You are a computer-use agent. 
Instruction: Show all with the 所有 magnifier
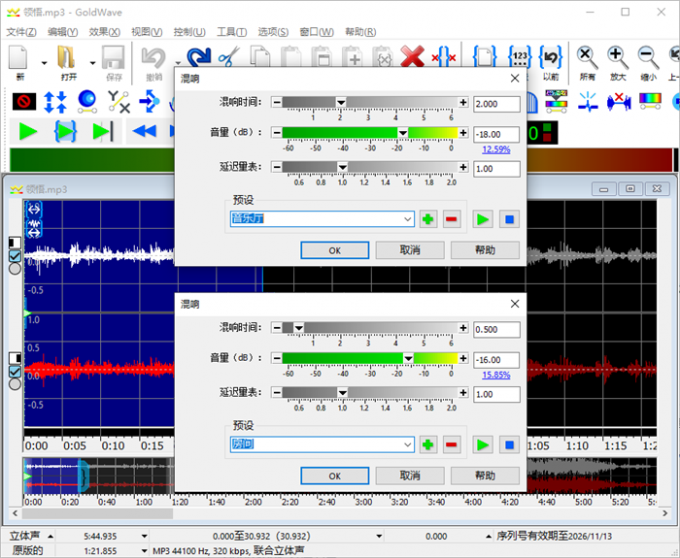(x=587, y=63)
